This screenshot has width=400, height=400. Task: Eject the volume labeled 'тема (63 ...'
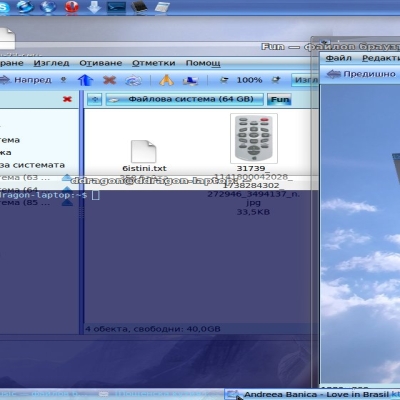pyautogui.click(x=67, y=178)
